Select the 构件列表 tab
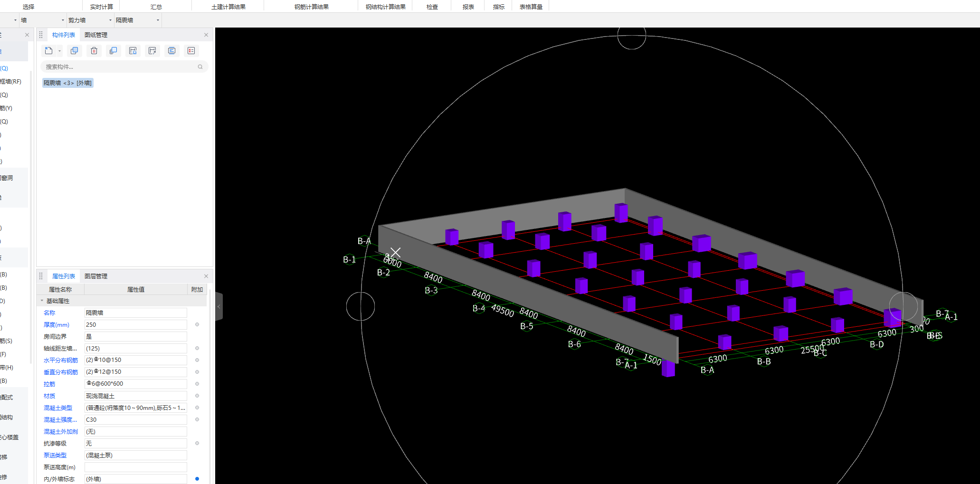980x484 pixels. (x=64, y=35)
